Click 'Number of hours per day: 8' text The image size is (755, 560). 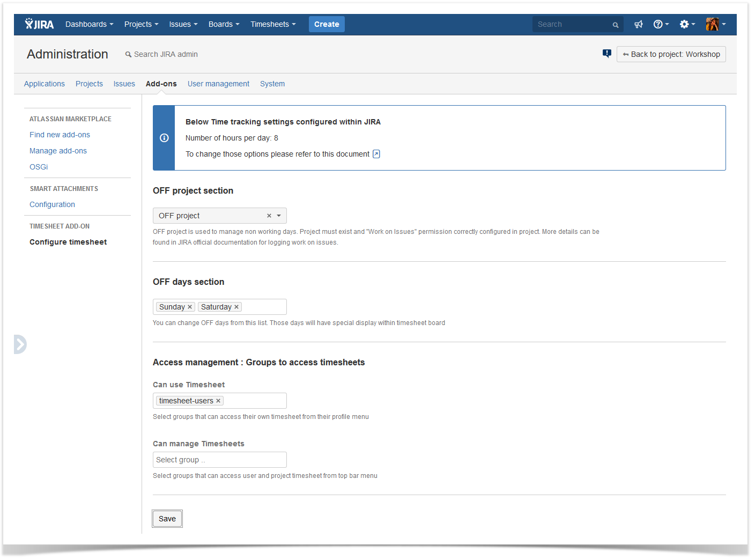click(x=232, y=138)
